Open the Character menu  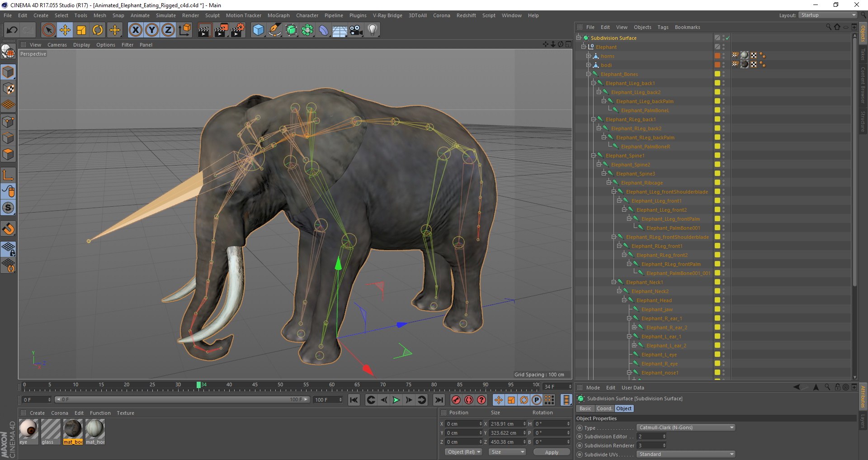pos(307,15)
